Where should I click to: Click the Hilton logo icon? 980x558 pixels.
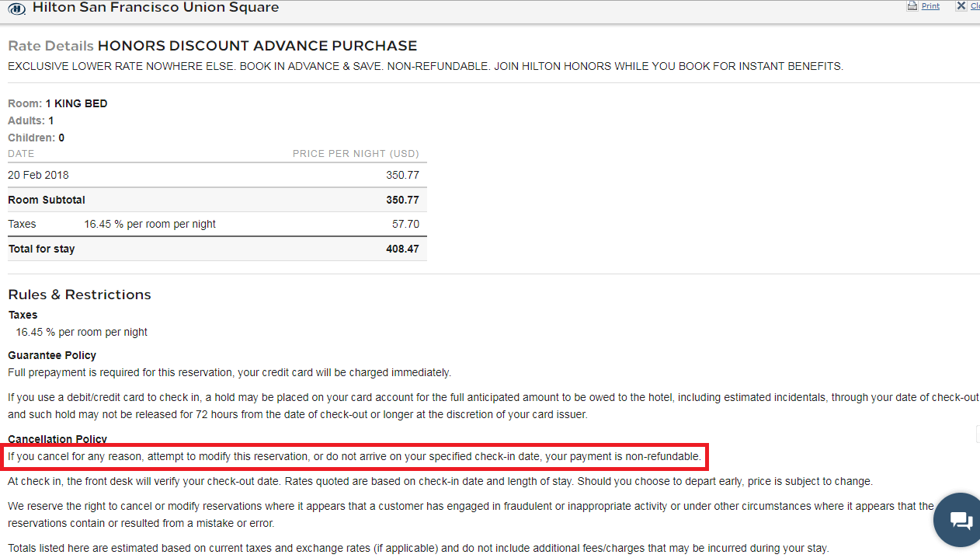[x=16, y=9]
